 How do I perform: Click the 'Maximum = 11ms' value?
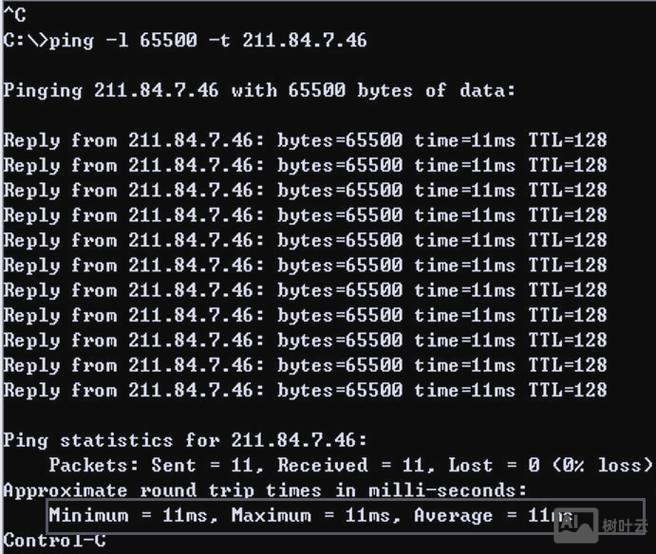click(311, 516)
